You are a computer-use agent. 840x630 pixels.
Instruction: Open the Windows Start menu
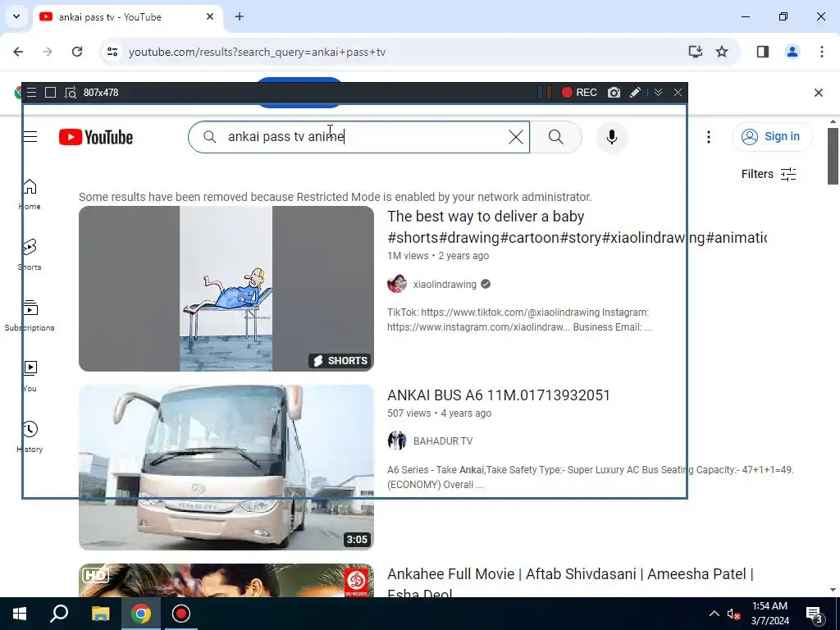(x=20, y=614)
